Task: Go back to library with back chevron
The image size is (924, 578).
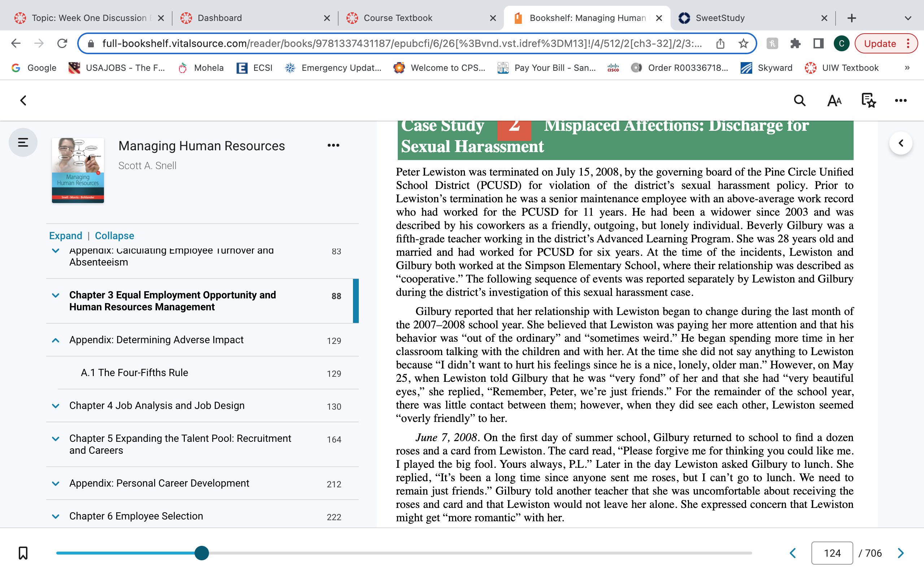Action: click(x=23, y=100)
